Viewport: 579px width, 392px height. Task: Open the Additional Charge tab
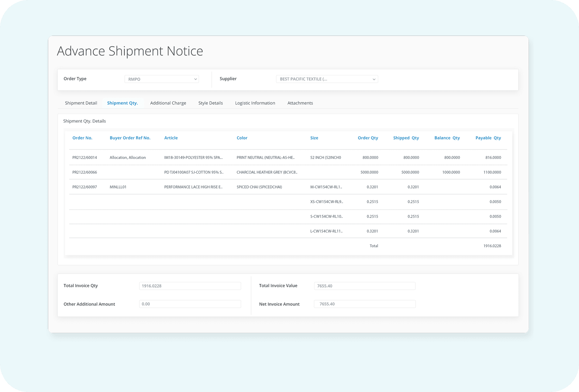click(x=168, y=103)
